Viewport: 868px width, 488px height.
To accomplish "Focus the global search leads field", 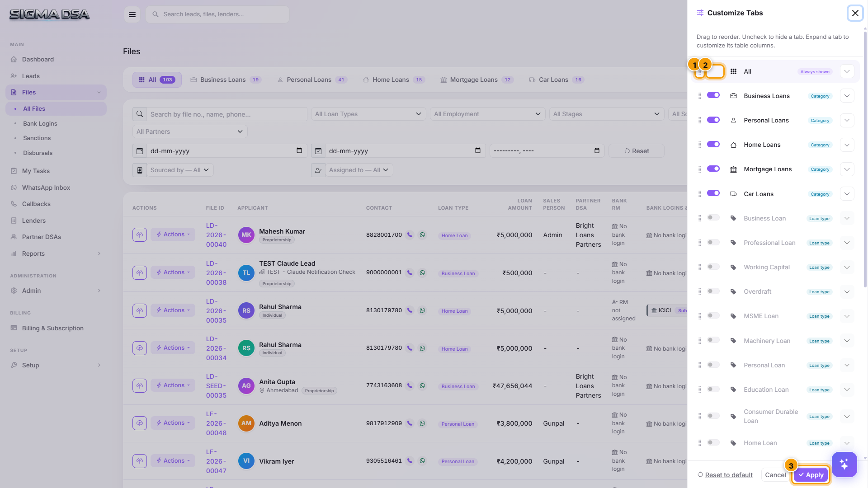I will (x=217, y=14).
